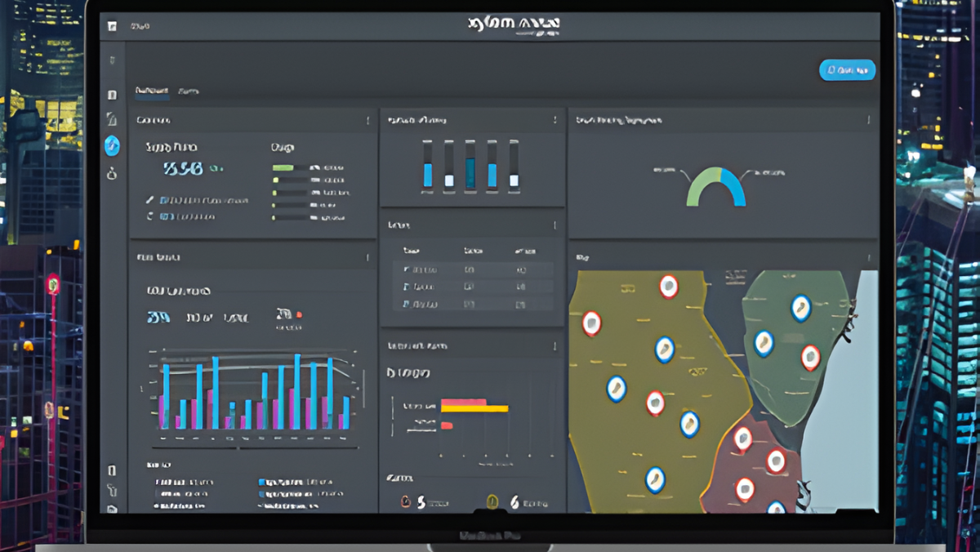Click the app logo icon in top-left corner
The width and height of the screenshot is (980, 552).
(x=112, y=26)
